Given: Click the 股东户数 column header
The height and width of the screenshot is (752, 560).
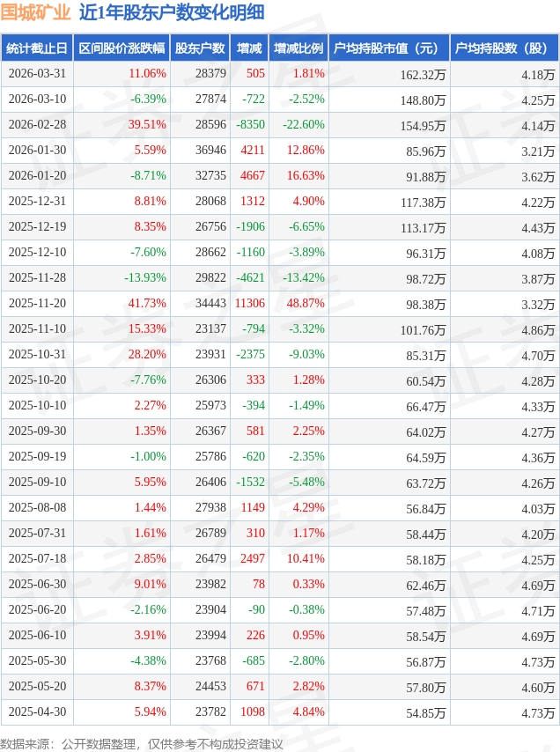Looking at the screenshot, I should (x=200, y=48).
